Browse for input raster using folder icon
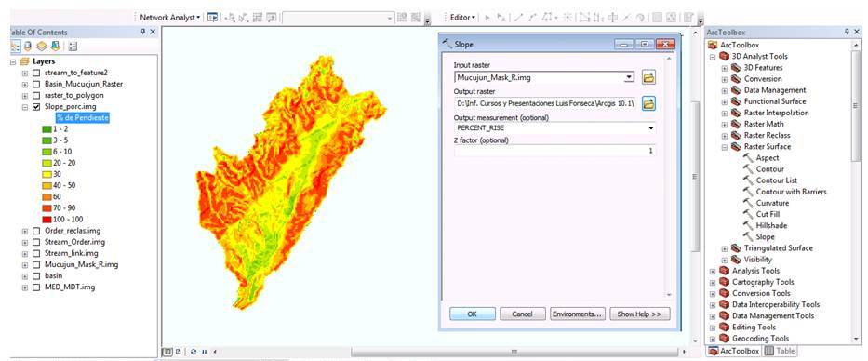The width and height of the screenshot is (868, 361). (648, 77)
